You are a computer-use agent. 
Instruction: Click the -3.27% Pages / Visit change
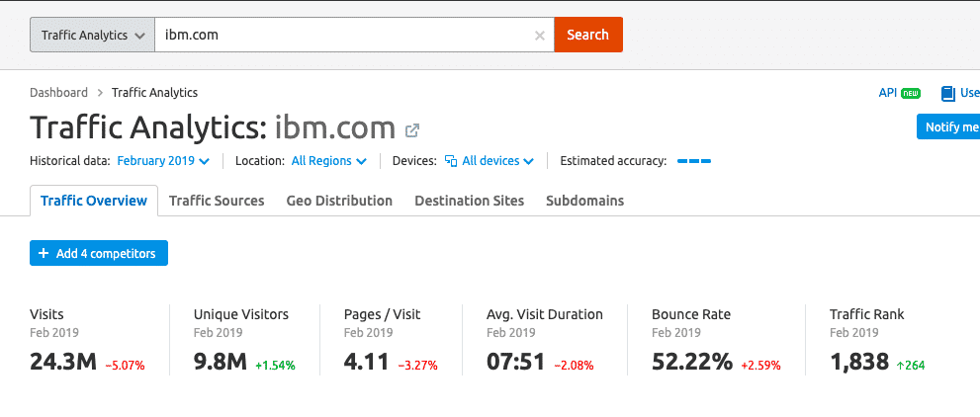click(x=417, y=366)
